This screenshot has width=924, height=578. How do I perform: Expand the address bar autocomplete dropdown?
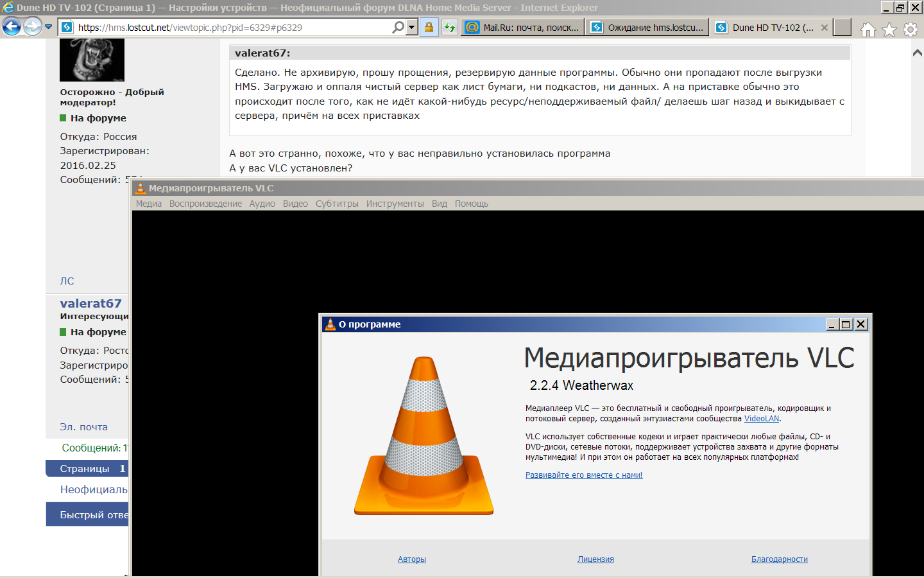(412, 27)
